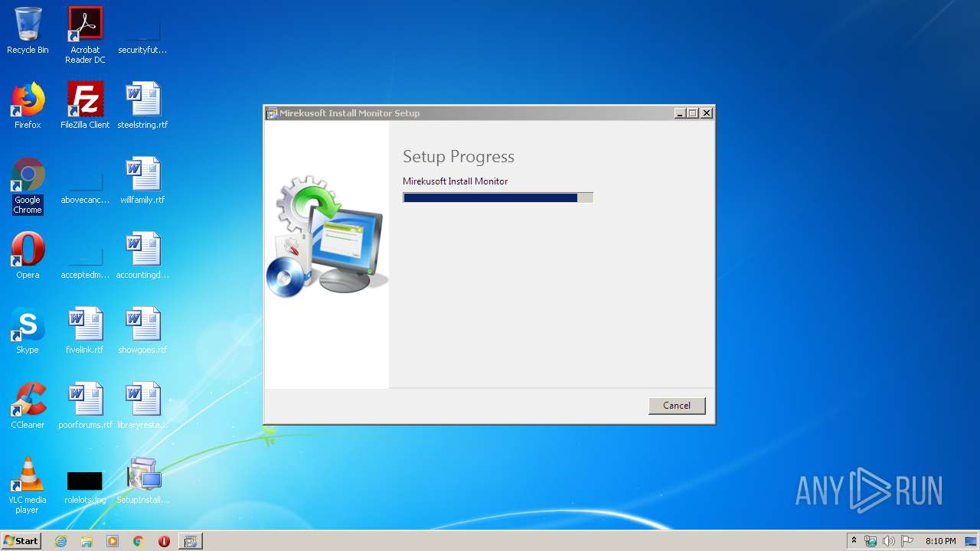Launch CCleaner desktop shortcut
Screen dimensions: 980x551
click(28, 406)
